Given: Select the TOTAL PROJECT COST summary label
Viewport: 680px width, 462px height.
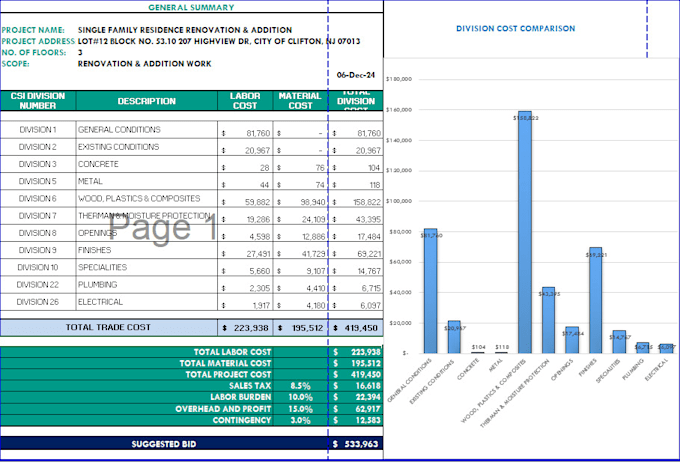Looking at the screenshot, I should click(228, 374).
